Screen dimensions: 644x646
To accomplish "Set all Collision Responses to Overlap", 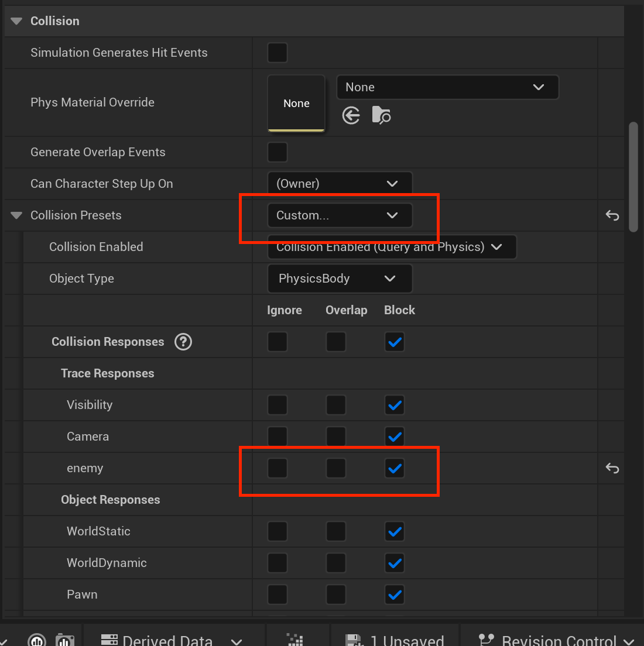I will point(336,342).
